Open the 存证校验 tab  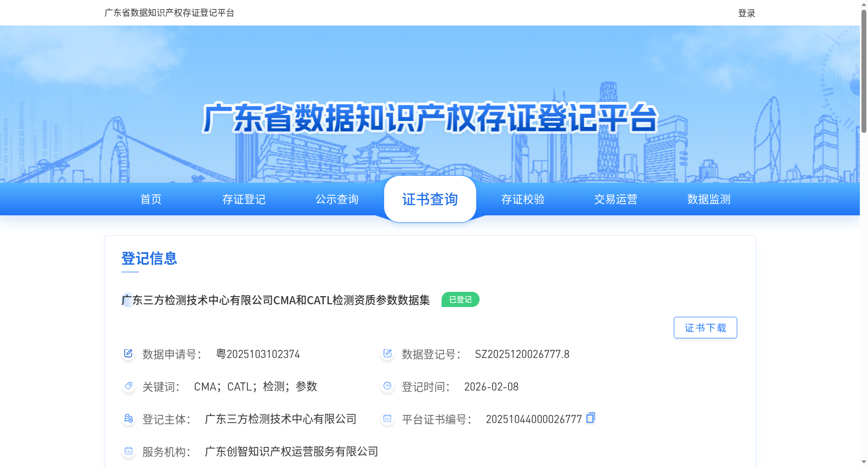[x=523, y=199]
